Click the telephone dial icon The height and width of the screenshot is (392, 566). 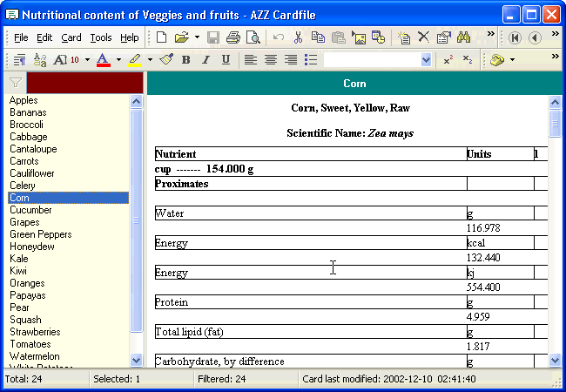497,60
